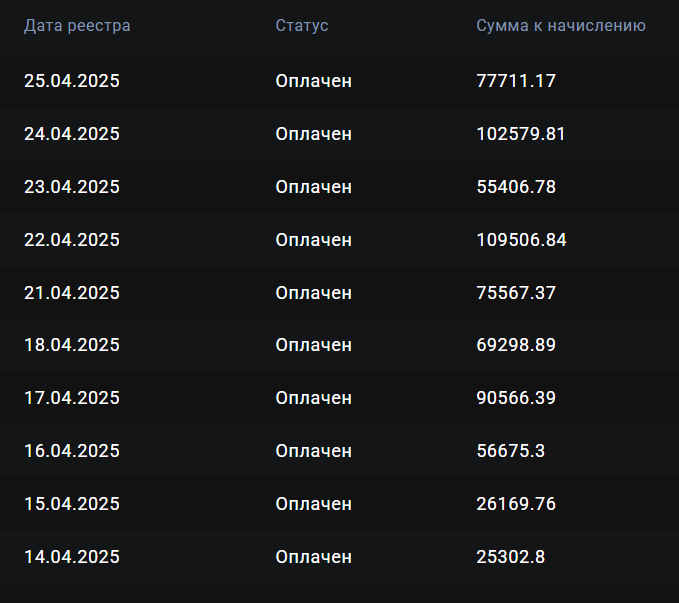This screenshot has height=603, width=679.
Task: Click the 'Сумма к начислению' column header
Action: point(561,26)
